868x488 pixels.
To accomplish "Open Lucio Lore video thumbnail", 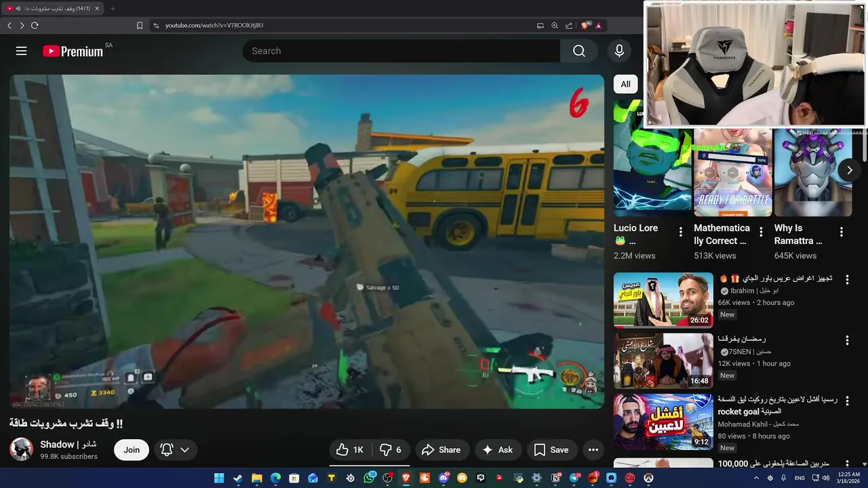I will click(x=652, y=158).
